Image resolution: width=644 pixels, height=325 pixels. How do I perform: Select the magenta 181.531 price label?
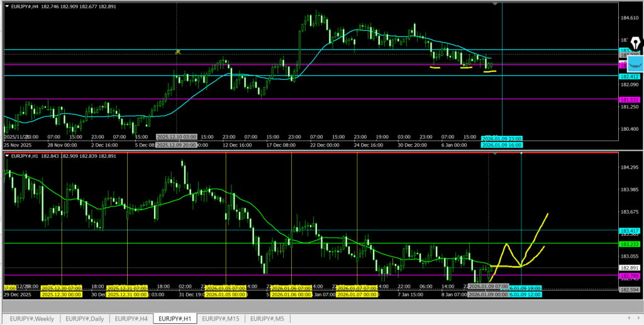(630, 100)
